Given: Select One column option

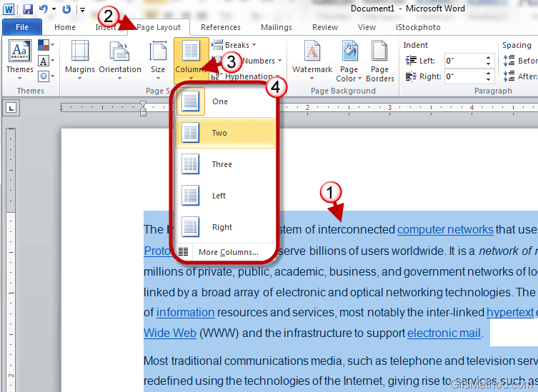Looking at the screenshot, I should click(225, 101).
